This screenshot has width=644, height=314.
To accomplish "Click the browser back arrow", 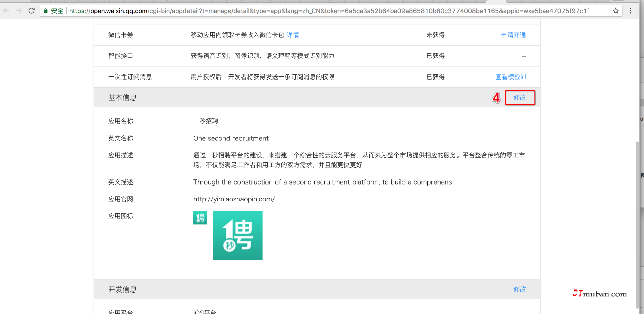I will point(6,11).
